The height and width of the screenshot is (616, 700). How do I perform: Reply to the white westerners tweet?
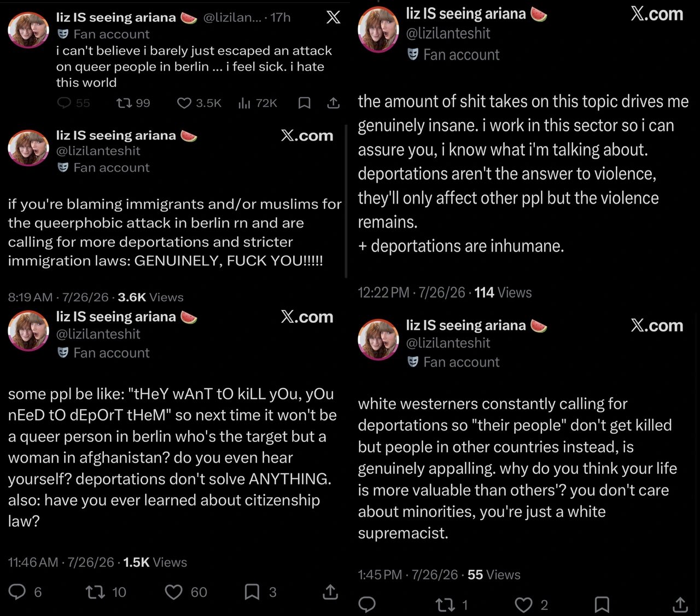coord(367,605)
